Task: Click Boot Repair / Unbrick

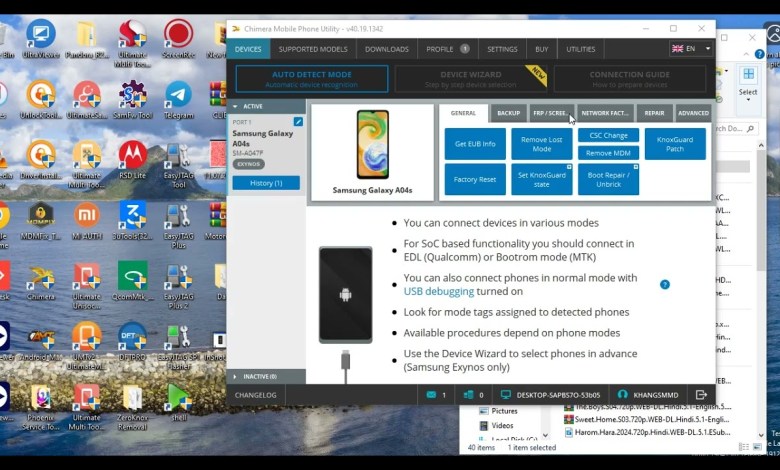Action: pos(608,179)
